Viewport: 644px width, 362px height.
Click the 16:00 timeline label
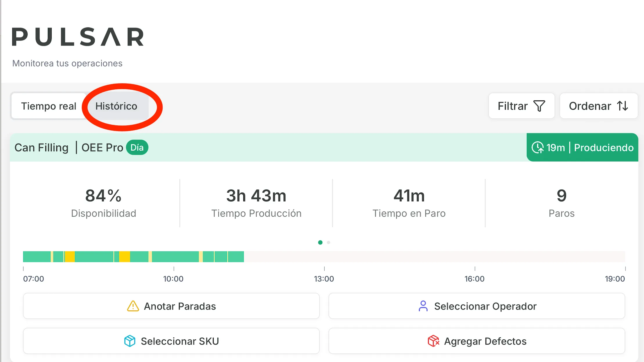(x=474, y=279)
